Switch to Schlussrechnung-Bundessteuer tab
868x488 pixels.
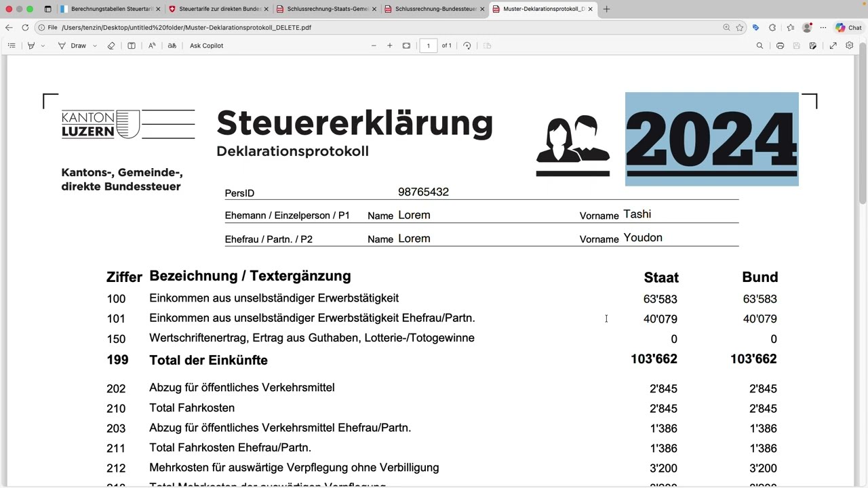434,9
